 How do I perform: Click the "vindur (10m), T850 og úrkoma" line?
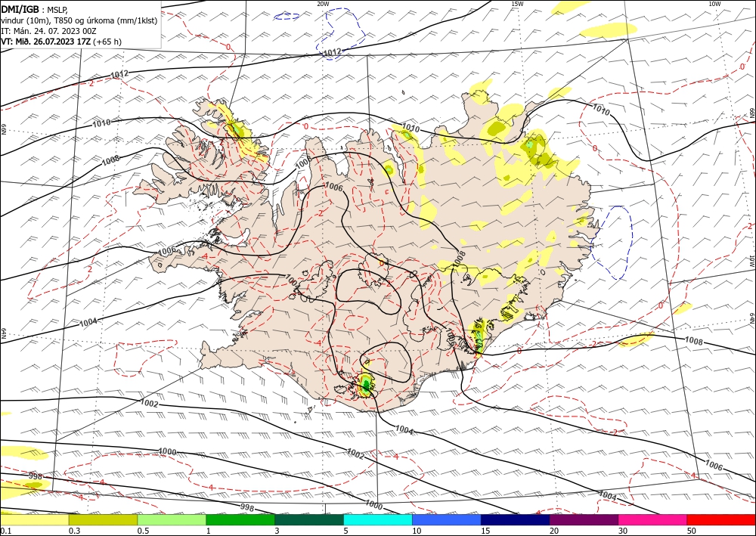point(79,20)
